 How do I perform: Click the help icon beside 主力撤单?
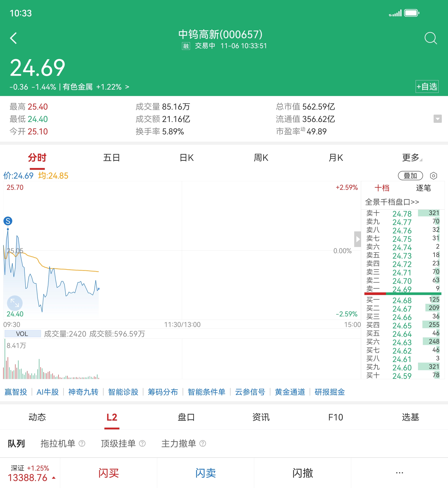[x=203, y=443]
